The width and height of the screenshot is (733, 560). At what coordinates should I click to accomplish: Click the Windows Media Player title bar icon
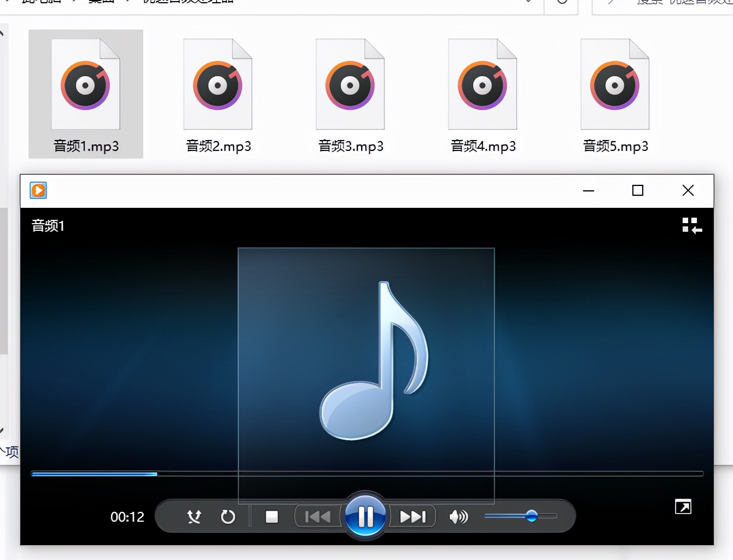click(38, 190)
